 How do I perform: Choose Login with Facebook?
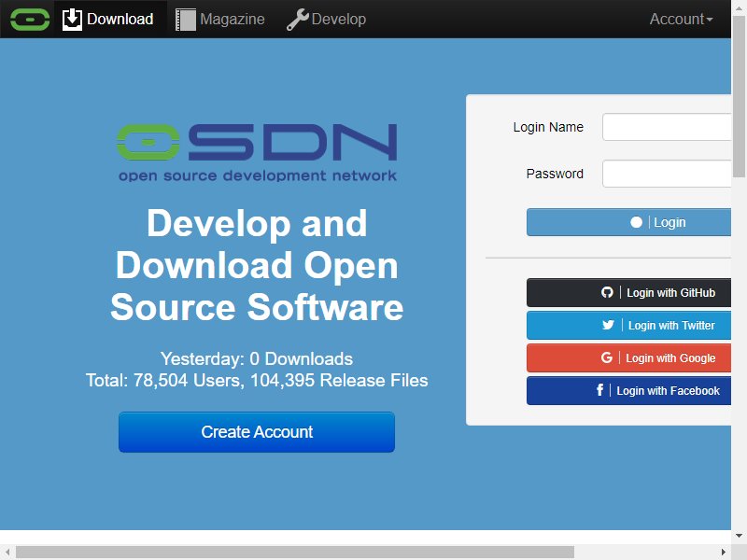628,390
